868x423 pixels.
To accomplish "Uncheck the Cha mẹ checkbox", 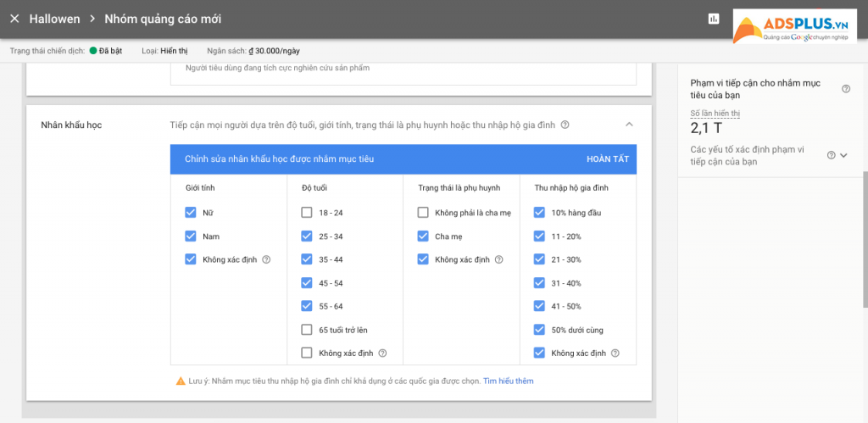I will [x=423, y=236].
